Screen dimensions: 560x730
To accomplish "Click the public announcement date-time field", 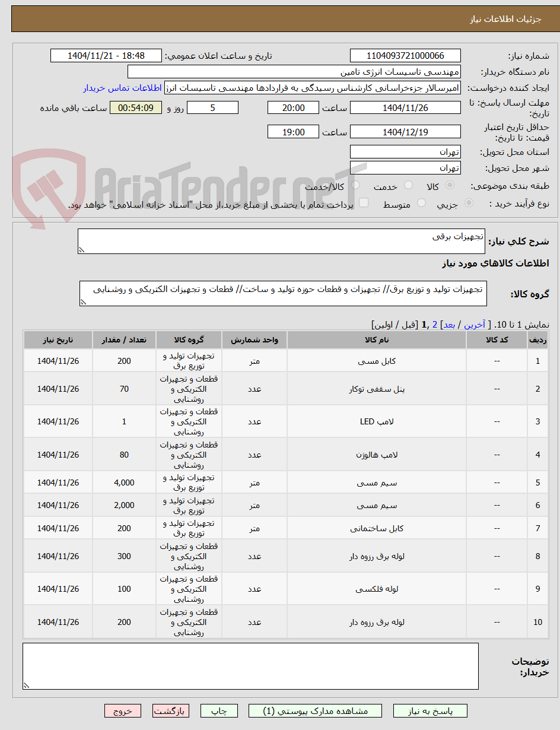I will pyautogui.click(x=106, y=56).
